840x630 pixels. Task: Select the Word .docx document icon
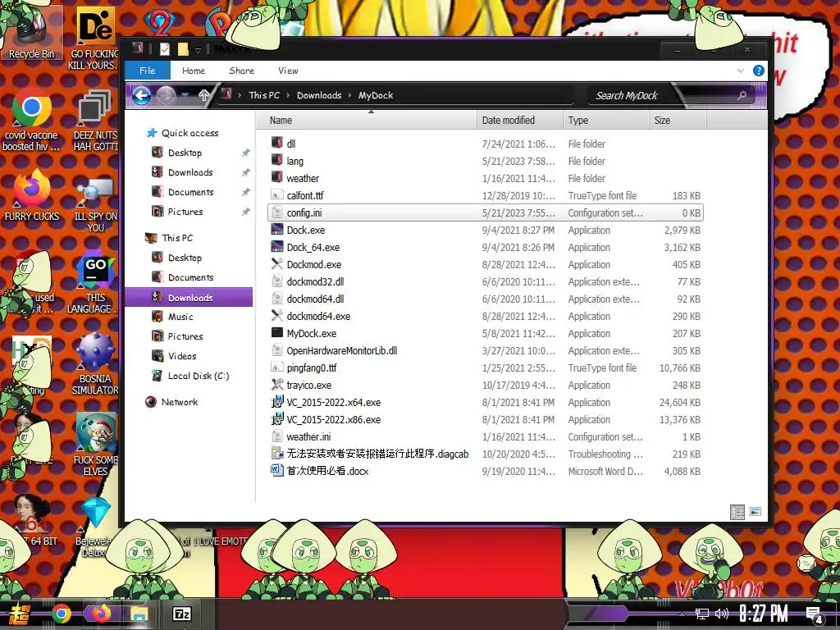tap(277, 471)
